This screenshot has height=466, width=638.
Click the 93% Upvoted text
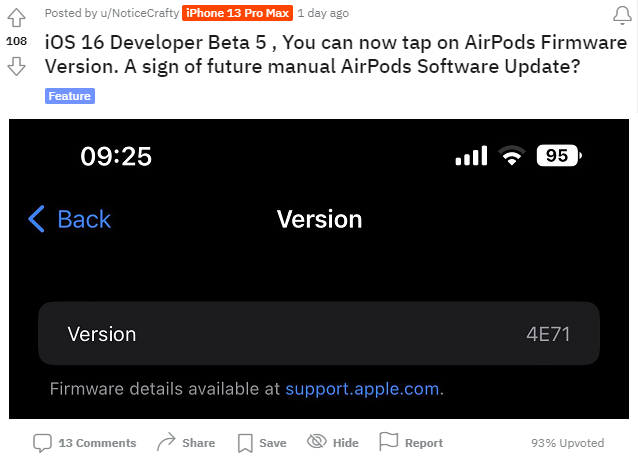pos(567,443)
